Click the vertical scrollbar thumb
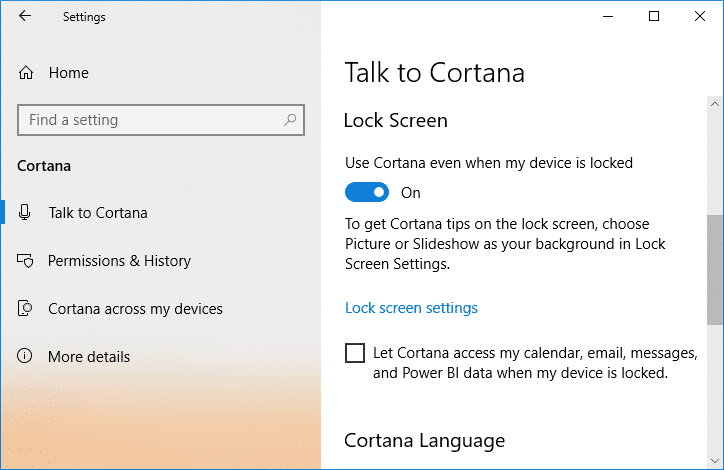 [715, 270]
